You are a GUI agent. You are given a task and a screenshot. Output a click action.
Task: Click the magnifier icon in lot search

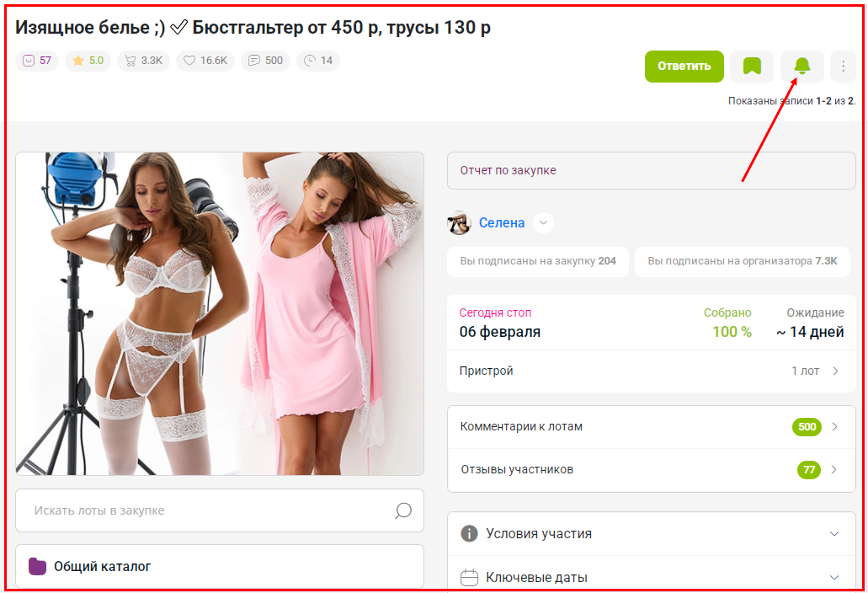403,510
